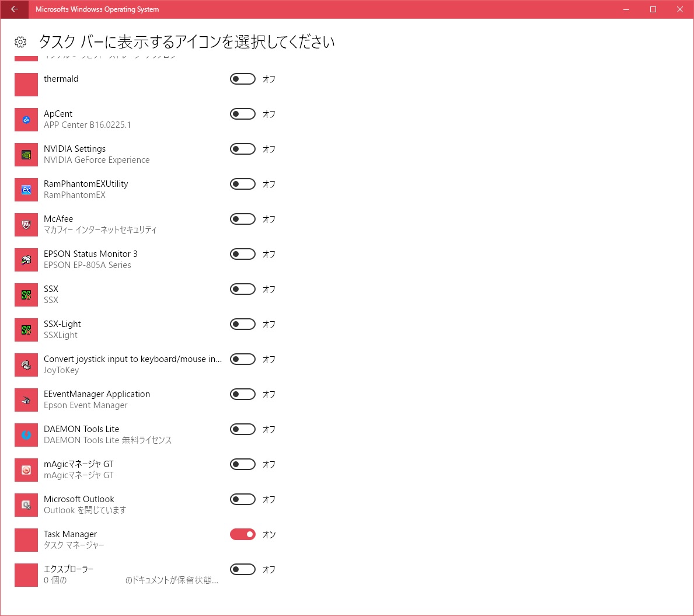Click the mAgicマネージャ GT icon
This screenshot has height=616, width=694.
coord(26,470)
